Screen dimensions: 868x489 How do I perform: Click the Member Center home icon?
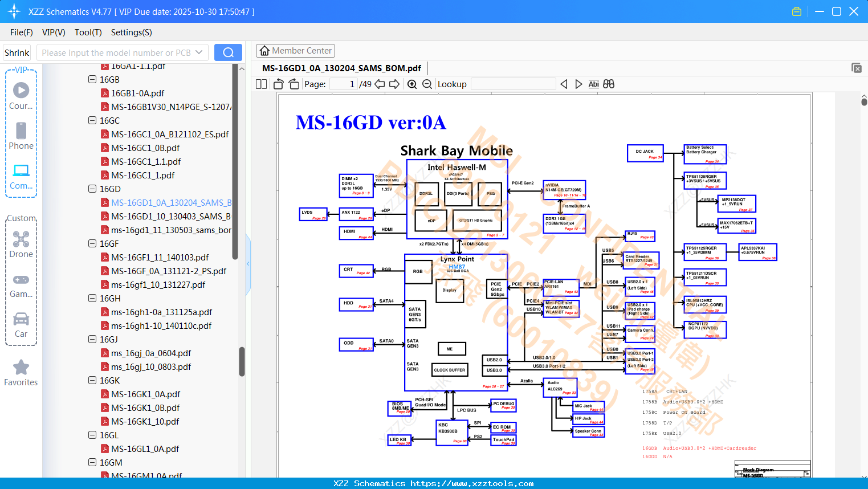264,51
